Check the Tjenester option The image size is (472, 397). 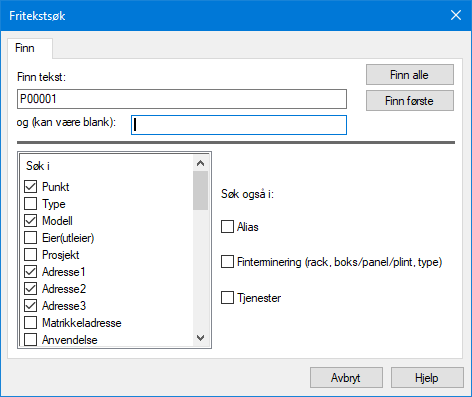(x=227, y=297)
